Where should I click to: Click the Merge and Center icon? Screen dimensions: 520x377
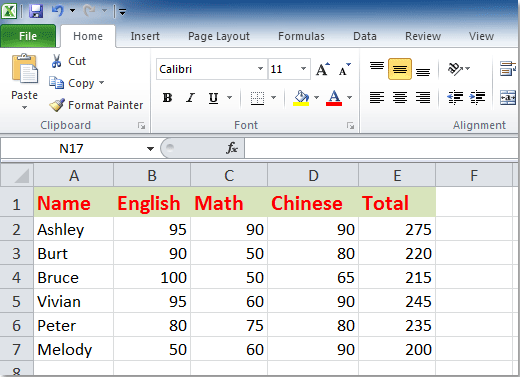pyautogui.click(x=508, y=98)
